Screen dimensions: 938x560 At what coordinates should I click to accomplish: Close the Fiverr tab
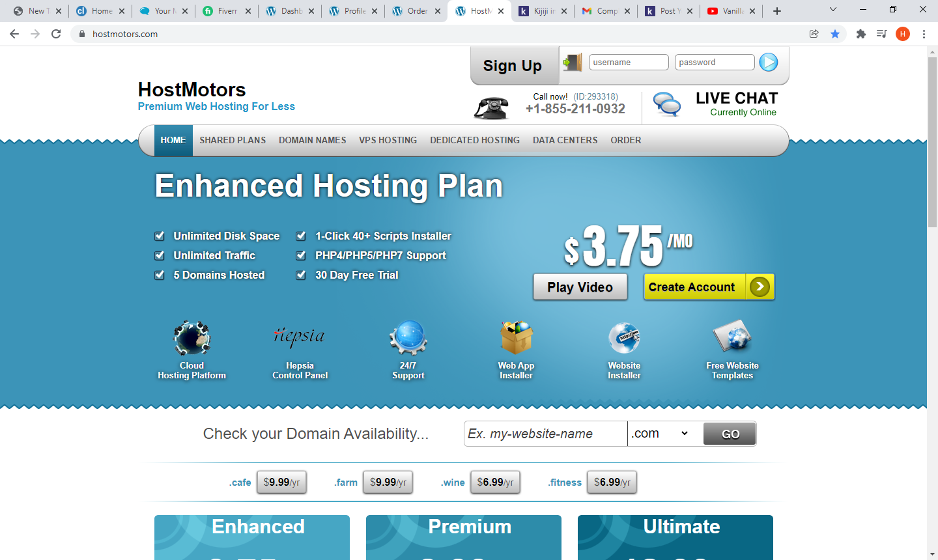(x=248, y=11)
